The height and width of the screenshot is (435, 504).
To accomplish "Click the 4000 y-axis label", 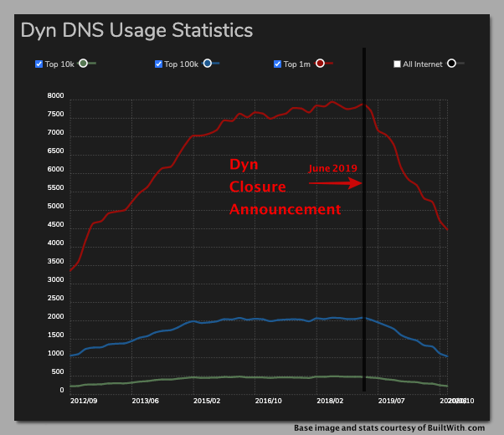I will click(x=55, y=243).
